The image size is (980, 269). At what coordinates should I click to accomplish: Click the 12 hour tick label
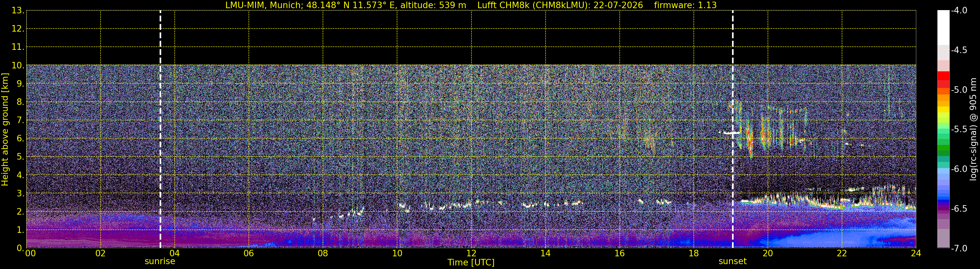point(471,253)
